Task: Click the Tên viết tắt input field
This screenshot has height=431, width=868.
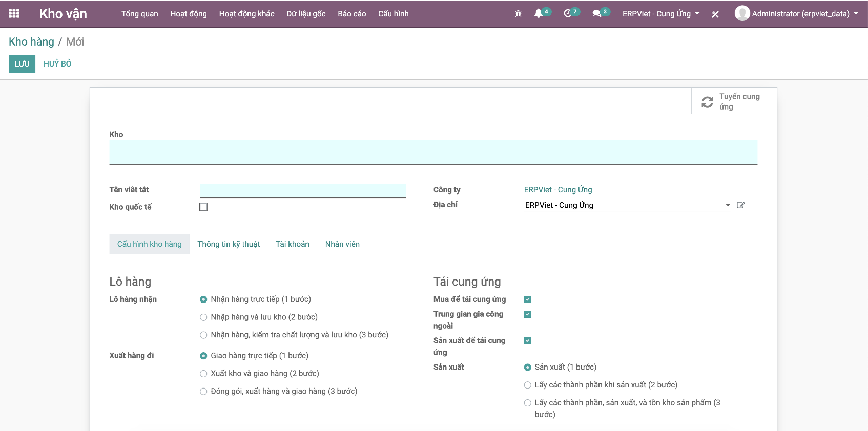Action: (x=303, y=190)
